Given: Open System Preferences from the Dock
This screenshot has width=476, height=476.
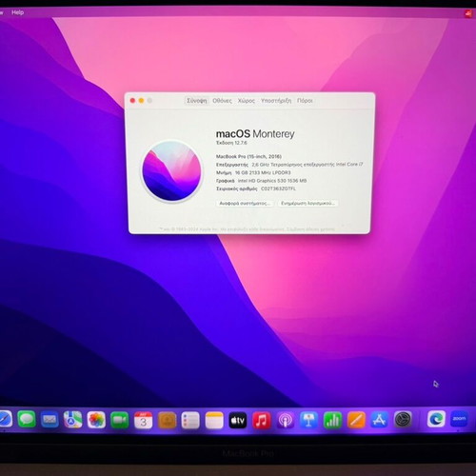Looking at the screenshot, I should click(x=403, y=420).
